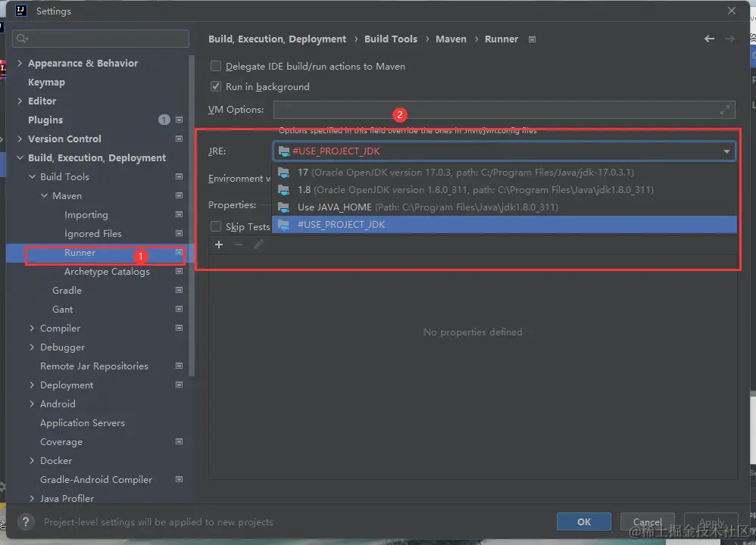
Task: Click the Cancel button
Action: (x=647, y=522)
